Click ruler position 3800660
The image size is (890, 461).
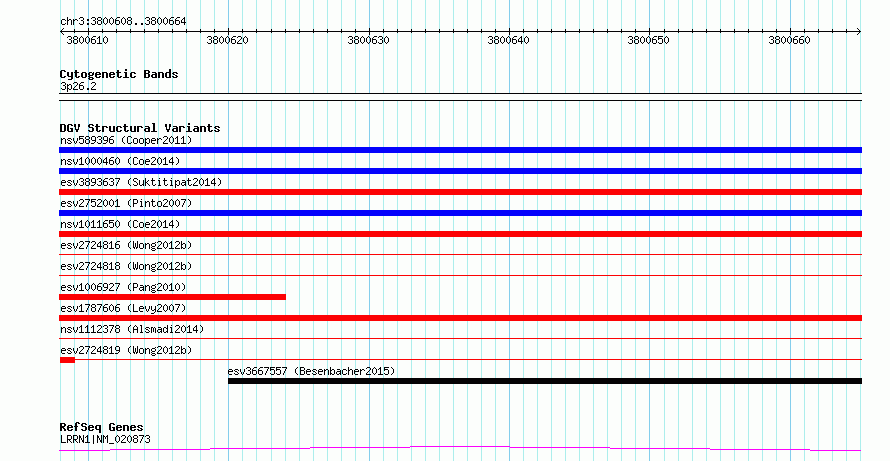[x=790, y=40]
